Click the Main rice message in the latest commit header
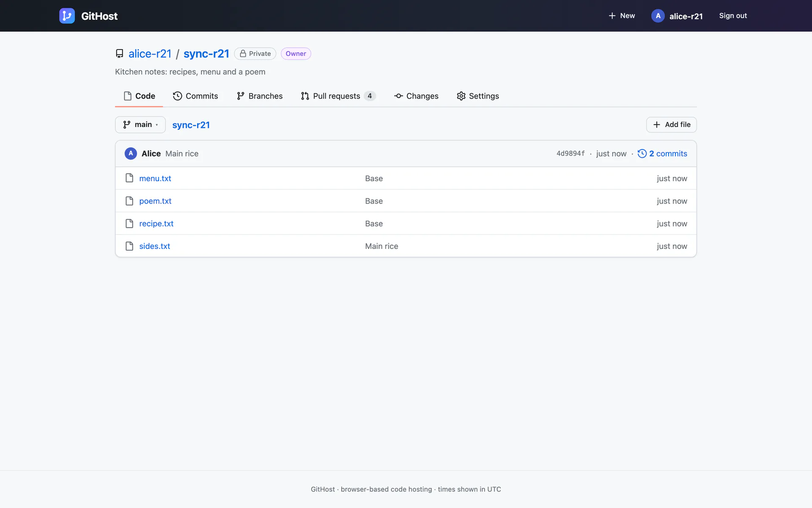Viewport: 812px width, 508px height. (x=182, y=154)
